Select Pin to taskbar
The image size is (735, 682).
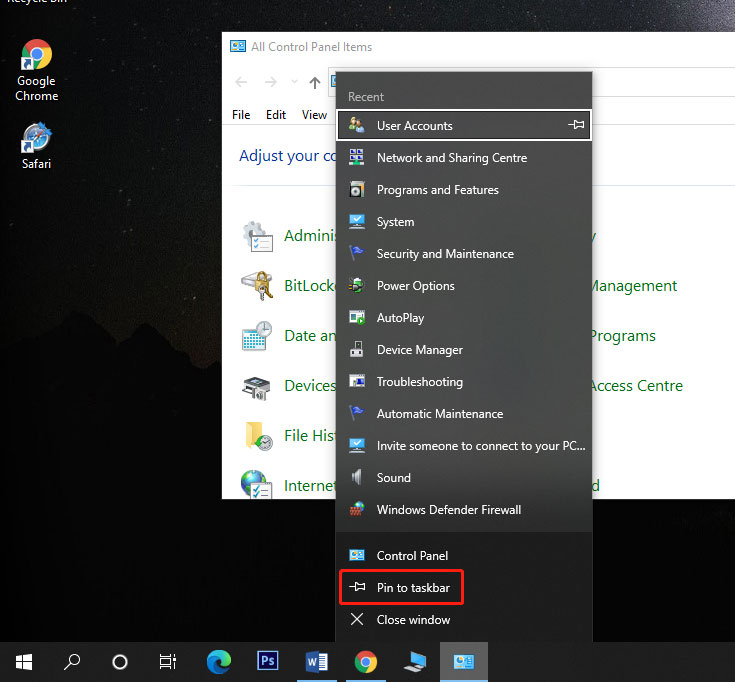coord(464,587)
